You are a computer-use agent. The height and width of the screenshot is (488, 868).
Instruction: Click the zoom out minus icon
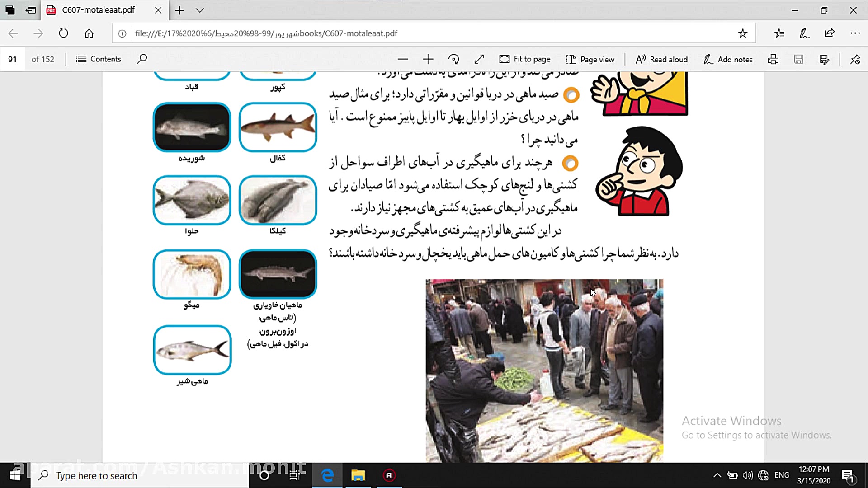[403, 59]
